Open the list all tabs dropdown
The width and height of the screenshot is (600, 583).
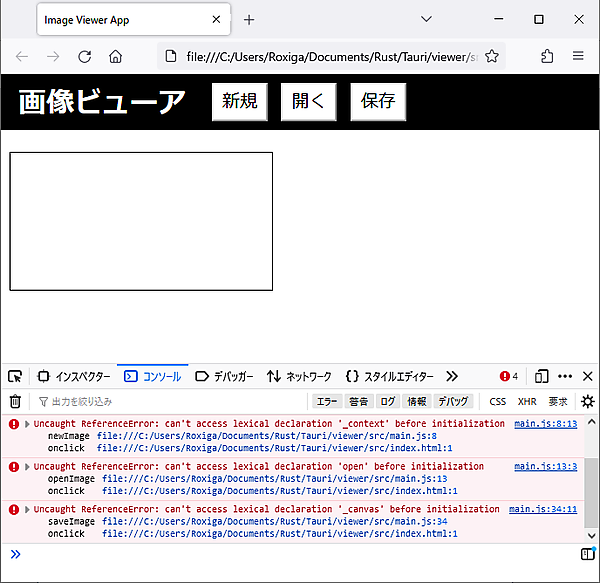[x=426, y=19]
